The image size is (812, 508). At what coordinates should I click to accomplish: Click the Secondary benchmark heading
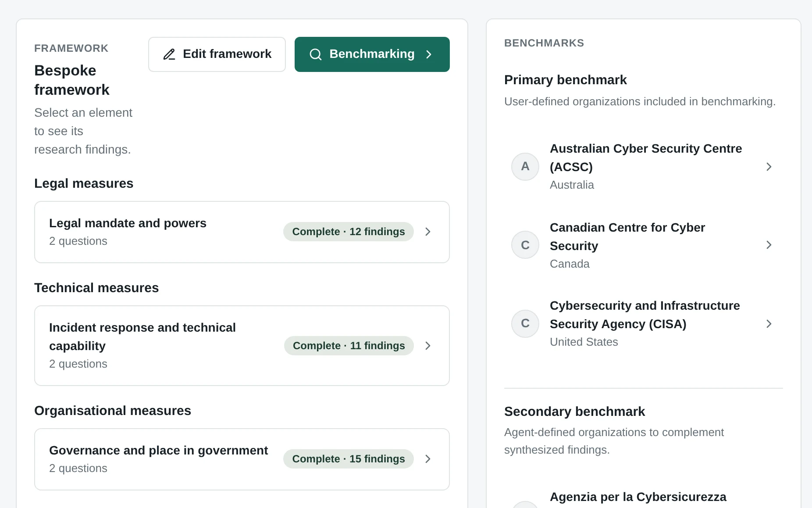click(x=574, y=411)
